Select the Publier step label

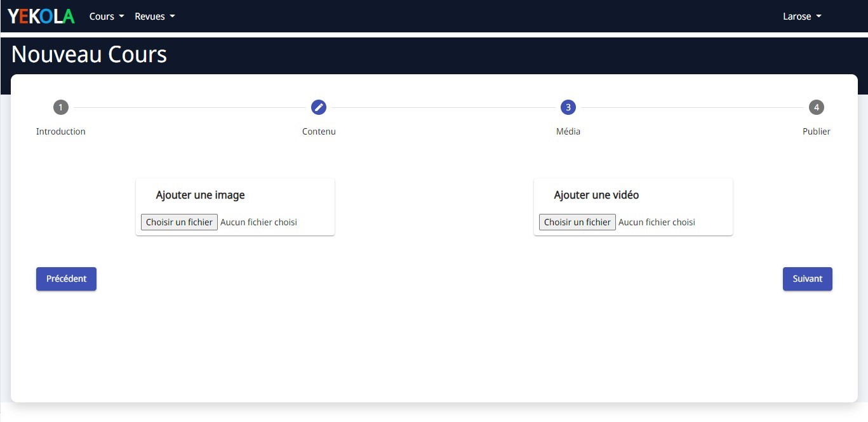click(817, 131)
